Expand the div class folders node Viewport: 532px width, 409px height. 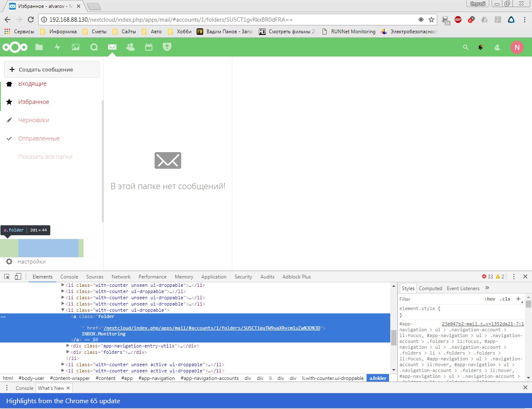[68, 352]
